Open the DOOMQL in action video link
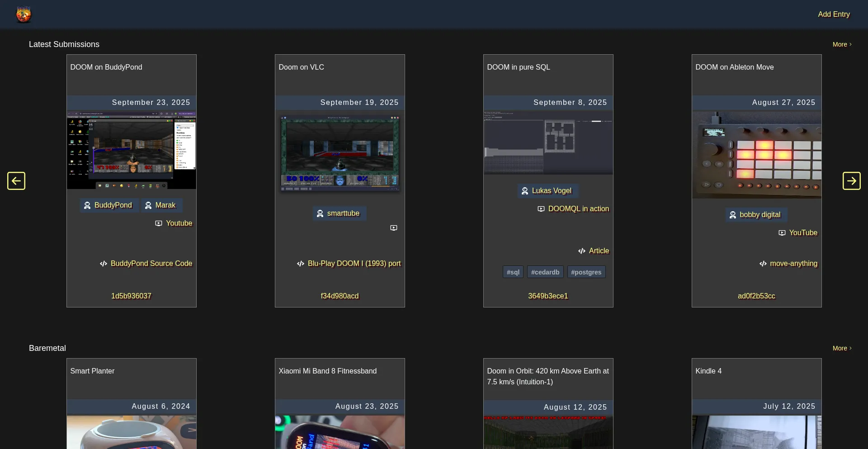The width and height of the screenshot is (868, 449). tap(573, 209)
